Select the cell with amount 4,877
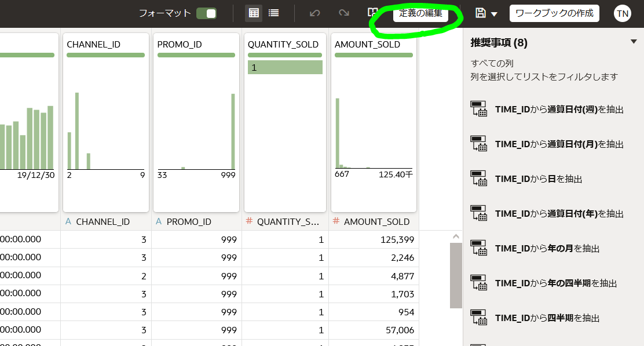The image size is (644, 346). click(374, 276)
